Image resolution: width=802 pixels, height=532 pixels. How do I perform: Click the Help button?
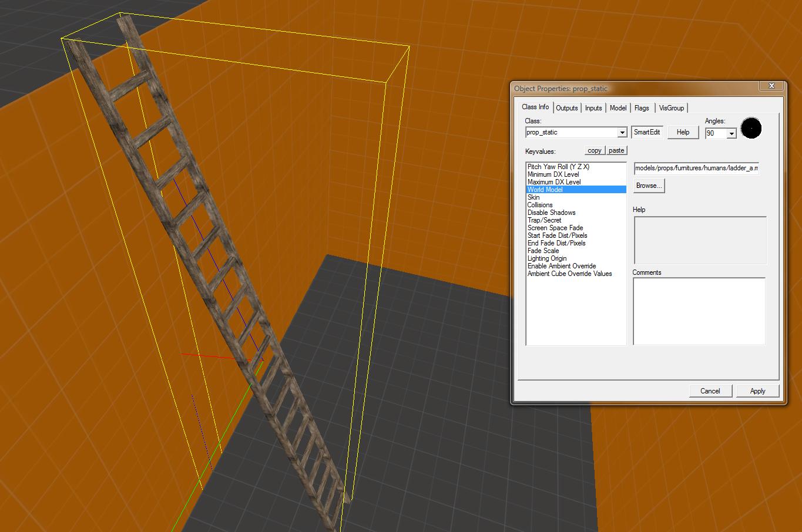(683, 132)
